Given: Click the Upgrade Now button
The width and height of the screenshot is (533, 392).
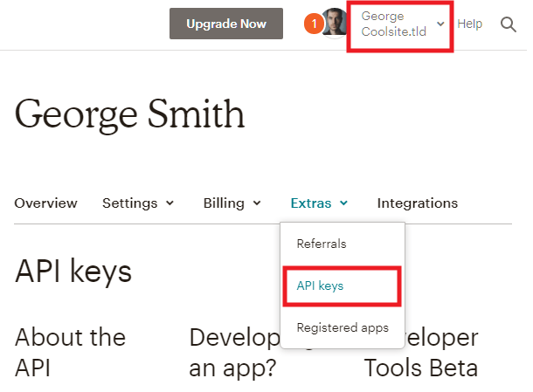Looking at the screenshot, I should pyautogui.click(x=226, y=24).
